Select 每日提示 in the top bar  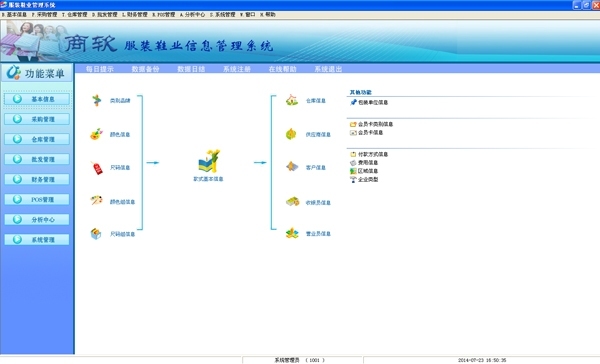(100, 69)
